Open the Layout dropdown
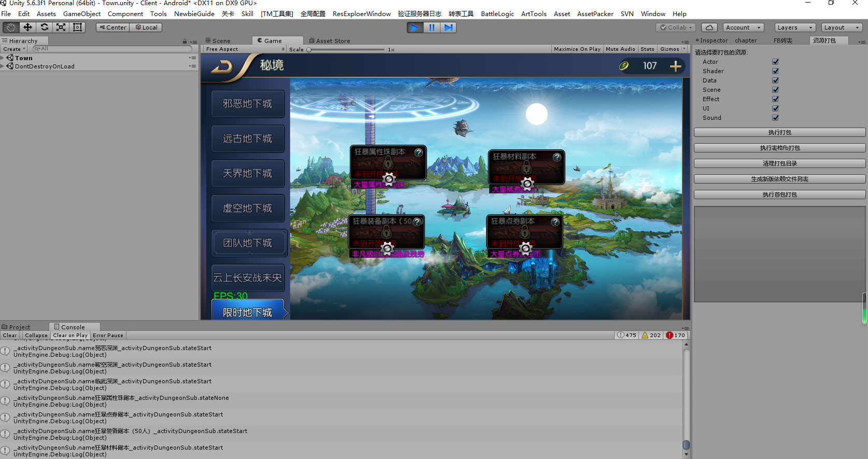 click(x=842, y=27)
